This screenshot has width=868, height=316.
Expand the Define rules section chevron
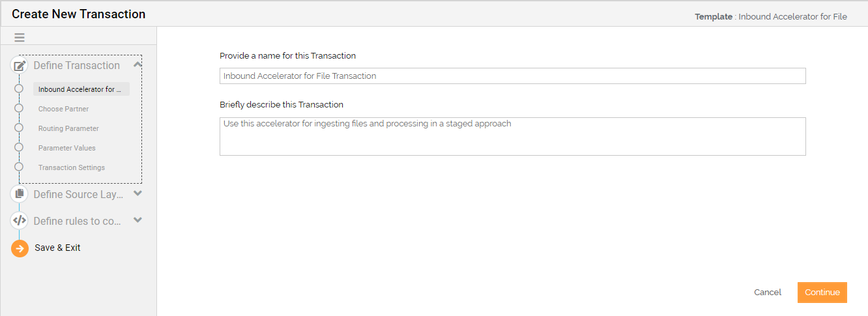(137, 220)
